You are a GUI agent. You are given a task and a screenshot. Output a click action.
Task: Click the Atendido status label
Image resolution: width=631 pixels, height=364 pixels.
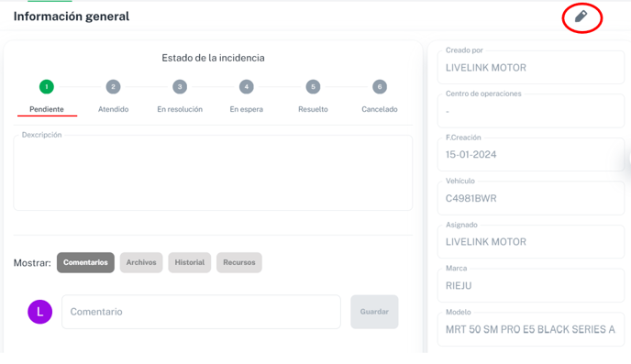[114, 109]
